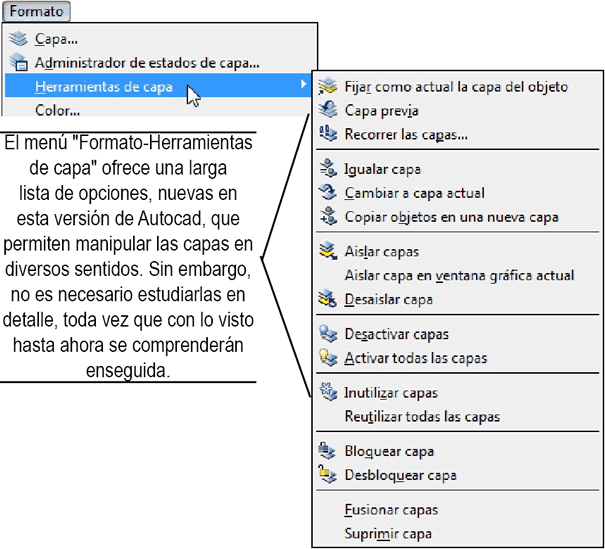Click the Activar todas las capas lightbulb icon

tap(328, 358)
